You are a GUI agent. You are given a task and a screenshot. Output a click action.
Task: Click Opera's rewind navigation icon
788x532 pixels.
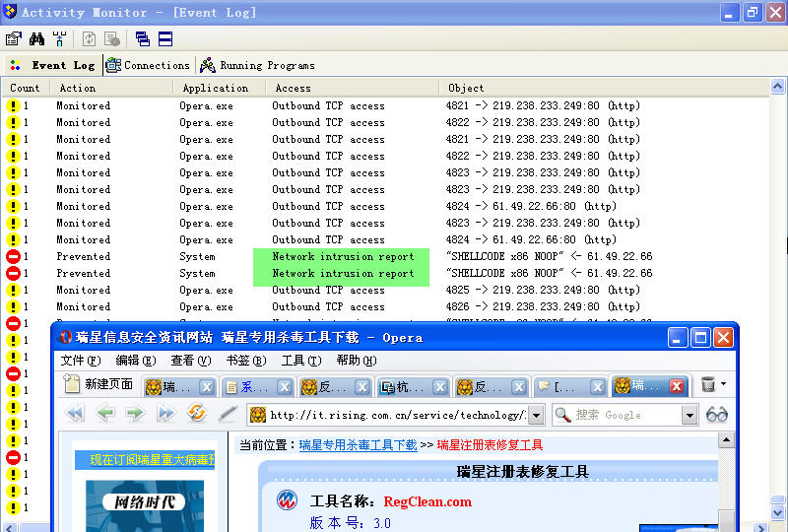coord(75,414)
